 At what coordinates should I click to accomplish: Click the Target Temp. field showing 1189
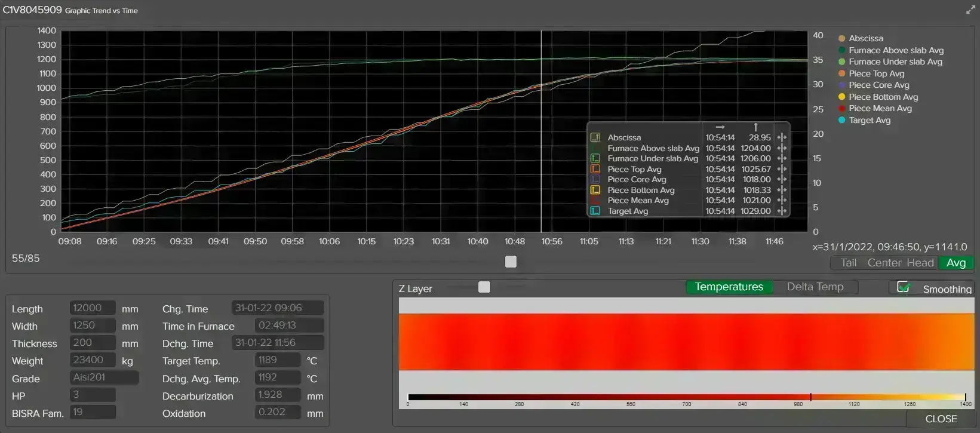[278, 360]
